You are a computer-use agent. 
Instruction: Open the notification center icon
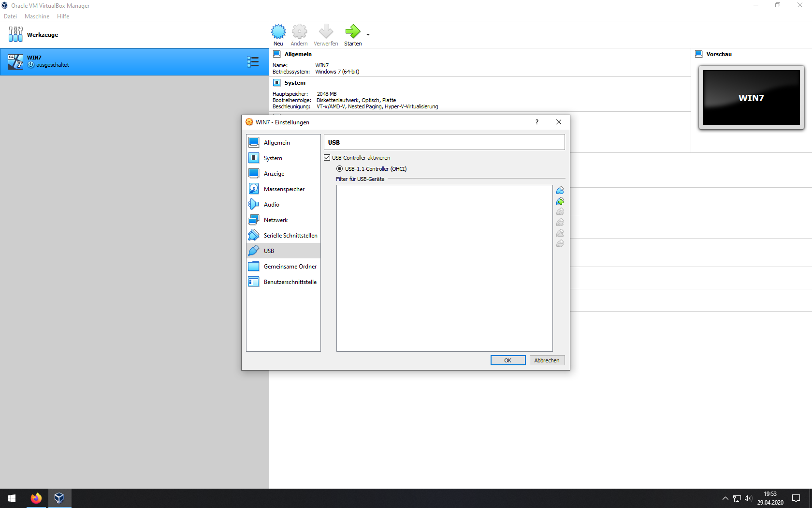(x=796, y=498)
